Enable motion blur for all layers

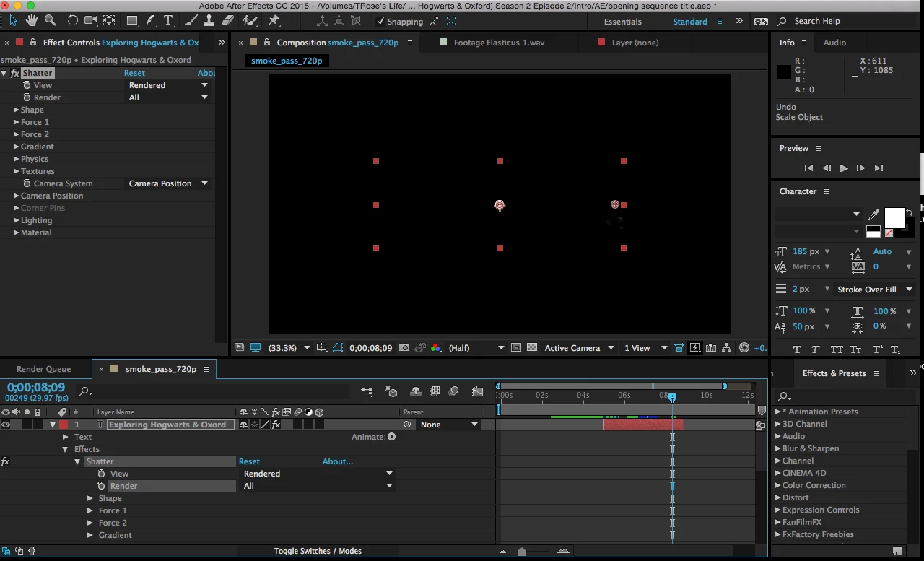453,392
